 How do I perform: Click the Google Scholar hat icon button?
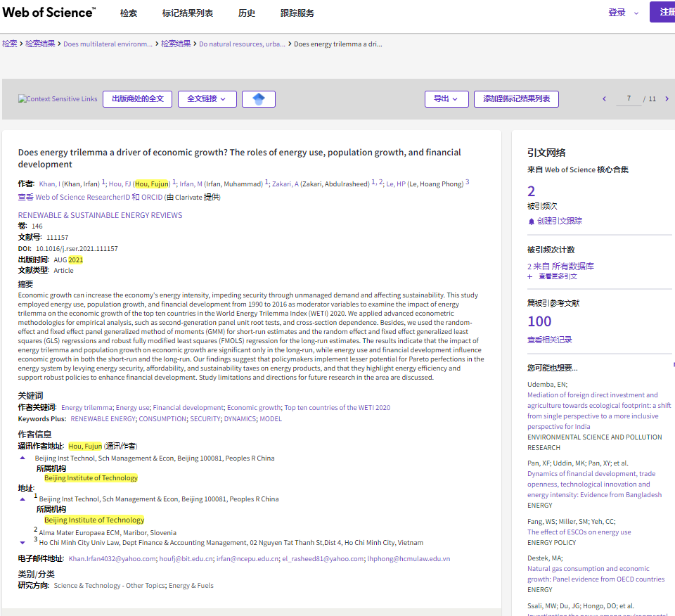pyautogui.click(x=258, y=99)
